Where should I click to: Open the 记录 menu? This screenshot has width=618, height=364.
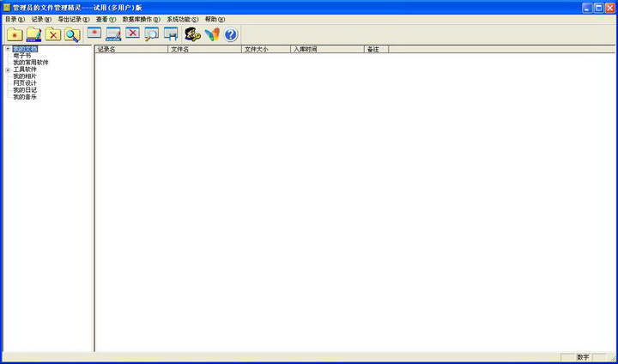click(41, 20)
